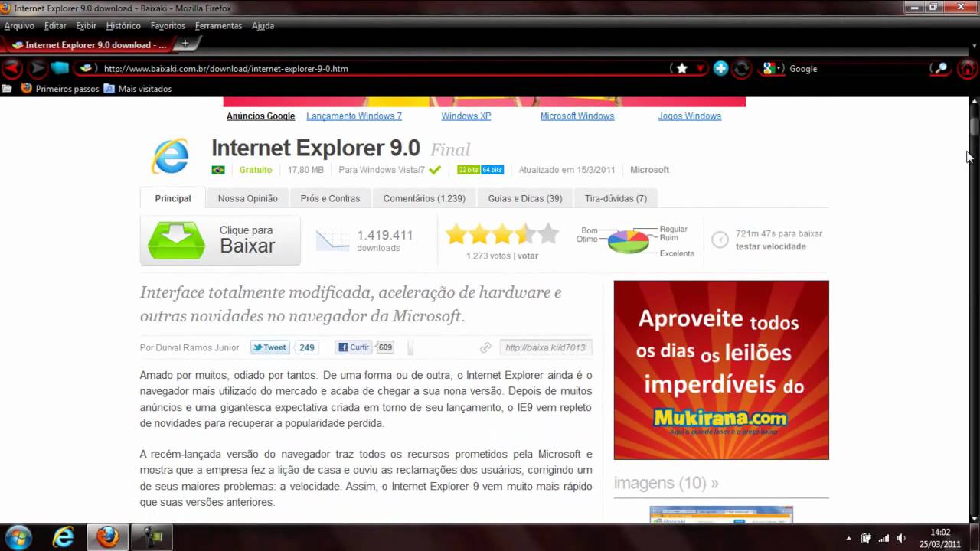Open the Ferramentas menu

(x=218, y=25)
